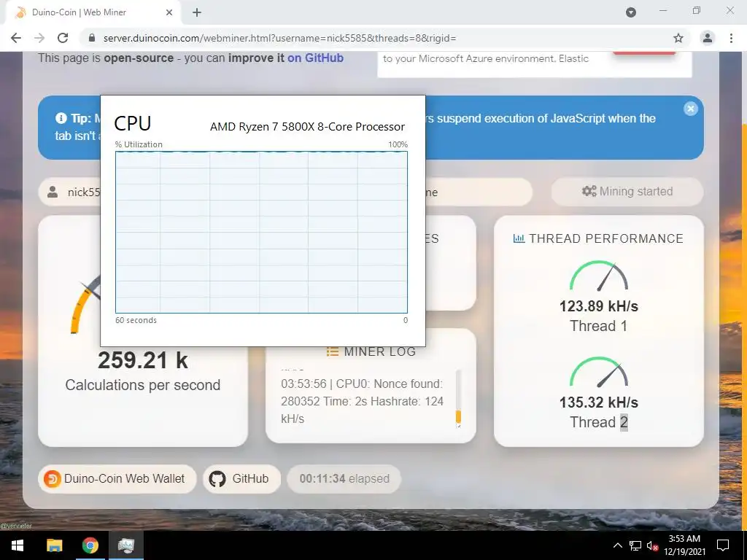Follow the 'on GitHub' link
747x560 pixels.
point(315,58)
